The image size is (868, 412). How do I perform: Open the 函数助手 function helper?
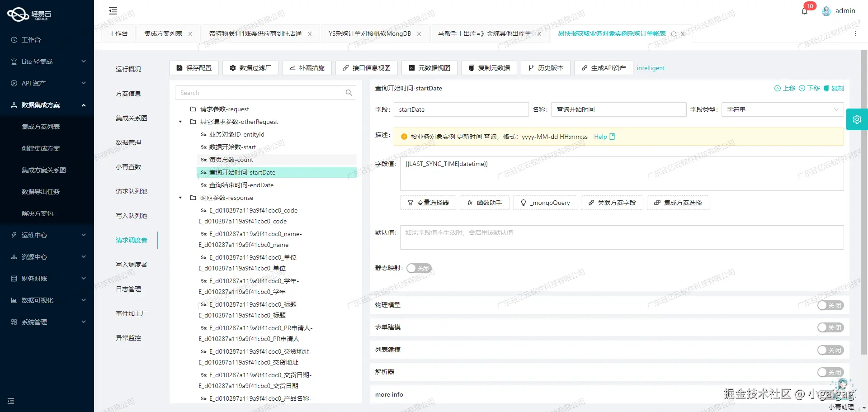pyautogui.click(x=484, y=203)
